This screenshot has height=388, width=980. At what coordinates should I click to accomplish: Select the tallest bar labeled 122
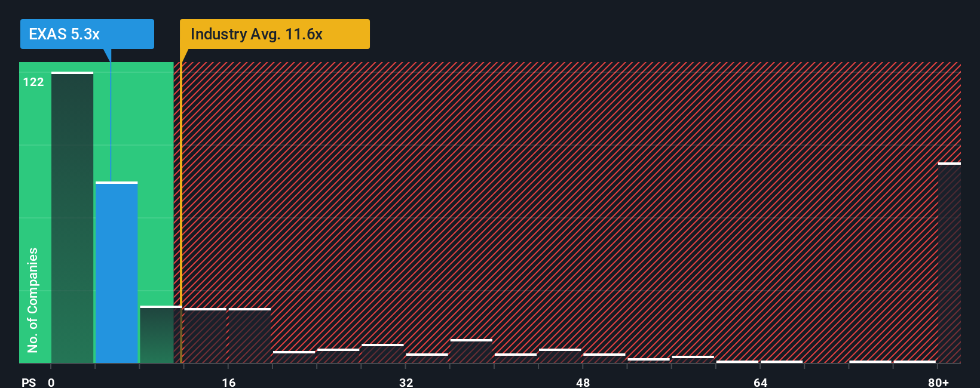tap(72, 217)
